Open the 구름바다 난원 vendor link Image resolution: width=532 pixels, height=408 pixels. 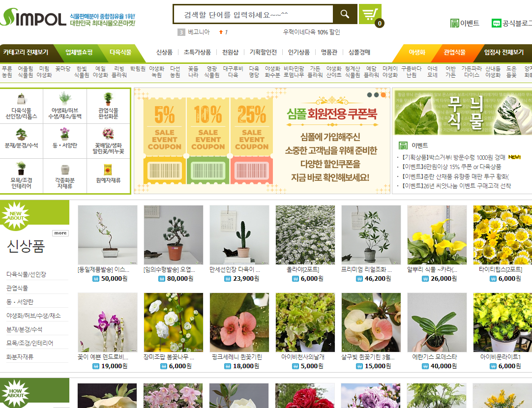pos(411,72)
